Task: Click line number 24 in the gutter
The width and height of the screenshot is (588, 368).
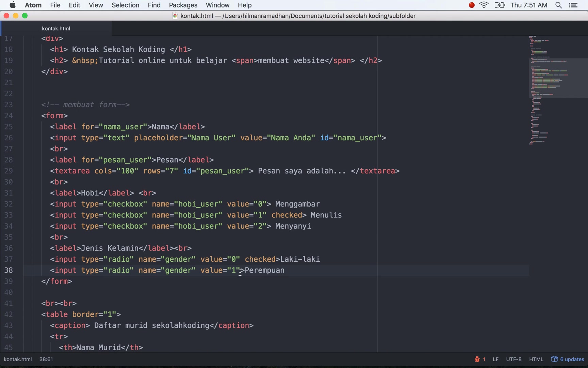Action: [x=9, y=116]
